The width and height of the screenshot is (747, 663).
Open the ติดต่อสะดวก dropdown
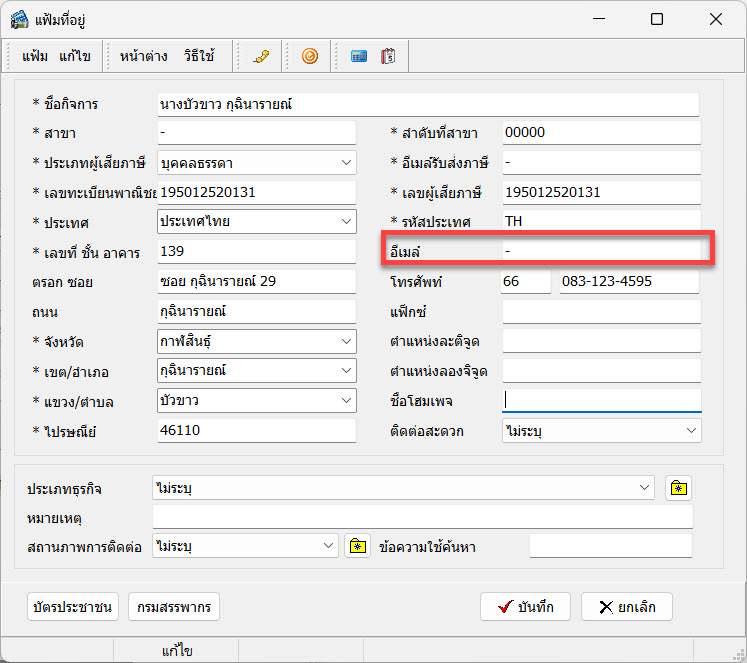tap(690, 430)
